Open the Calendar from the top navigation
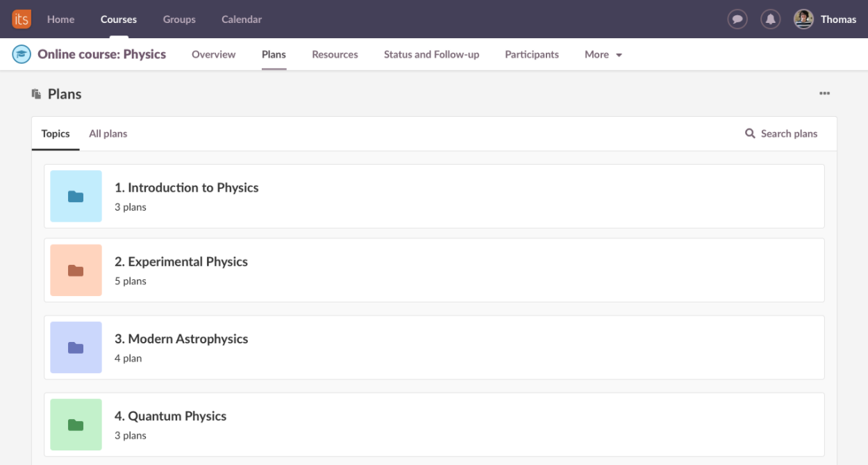The height and width of the screenshot is (465, 868). coord(242,19)
